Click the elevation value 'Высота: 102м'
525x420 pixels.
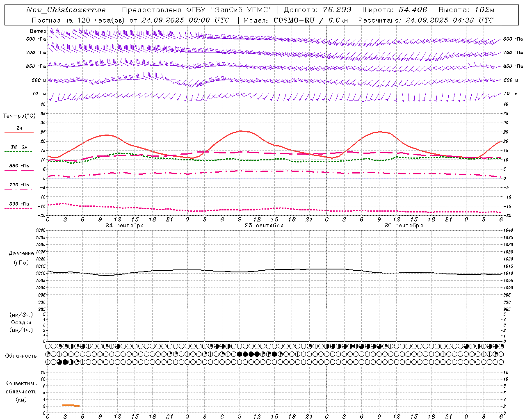click(x=466, y=10)
